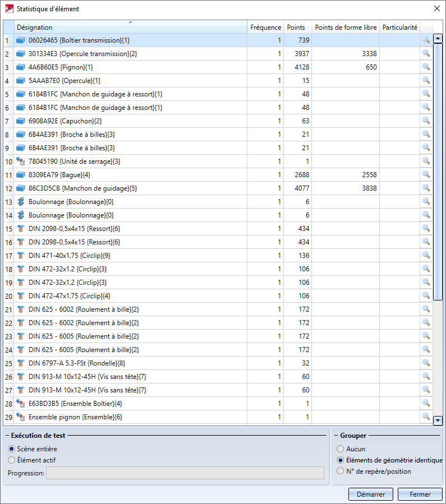The image size is (446, 504).
Task: Click magnifier icon for Bague row
Action: 426,174
